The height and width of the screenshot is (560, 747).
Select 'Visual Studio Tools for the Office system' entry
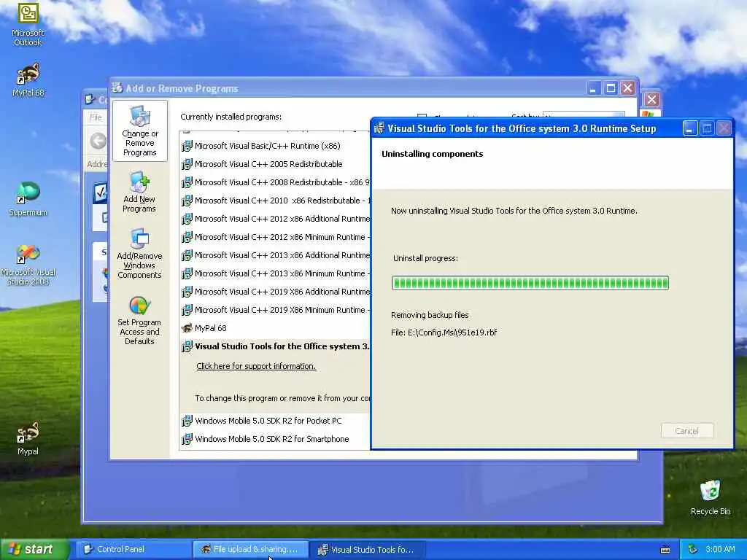click(x=282, y=346)
